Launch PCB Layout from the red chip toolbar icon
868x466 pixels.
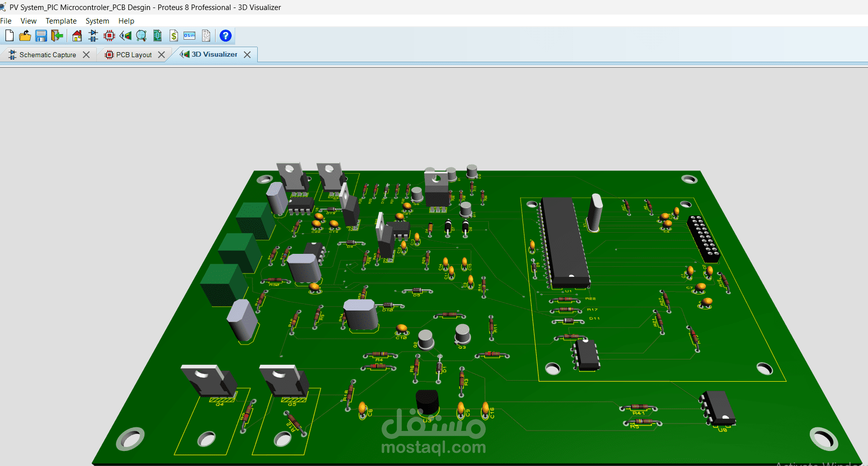pos(109,36)
